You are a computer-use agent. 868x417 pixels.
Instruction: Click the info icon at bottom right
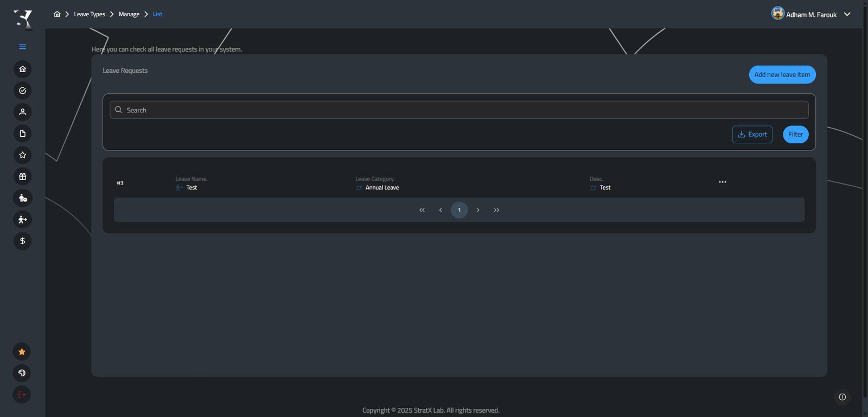(843, 397)
